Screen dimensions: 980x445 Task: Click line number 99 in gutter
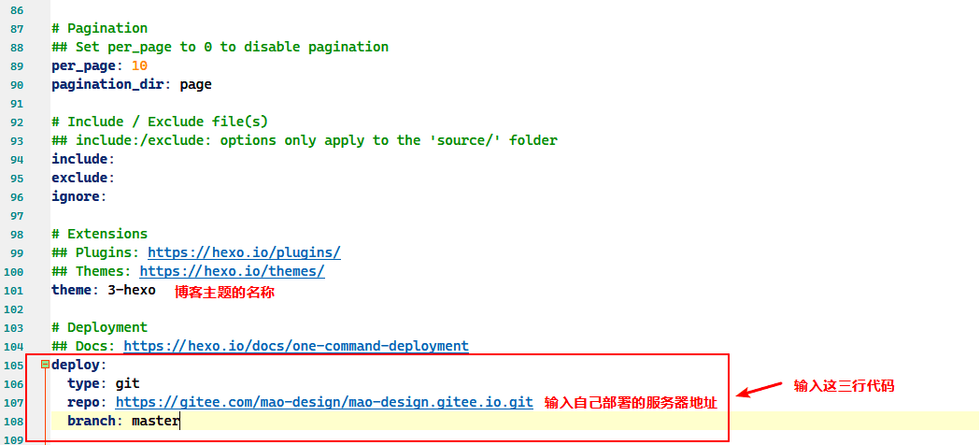point(18,253)
